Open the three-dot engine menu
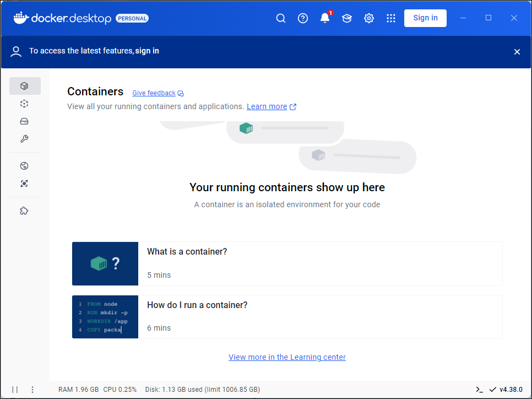 [x=32, y=390]
